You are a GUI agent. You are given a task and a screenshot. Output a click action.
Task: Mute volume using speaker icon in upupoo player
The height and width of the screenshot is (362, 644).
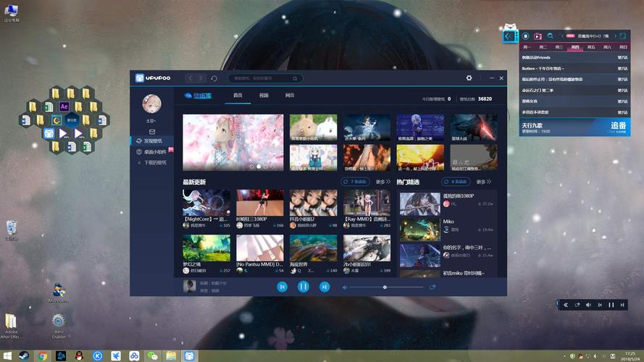coord(345,287)
